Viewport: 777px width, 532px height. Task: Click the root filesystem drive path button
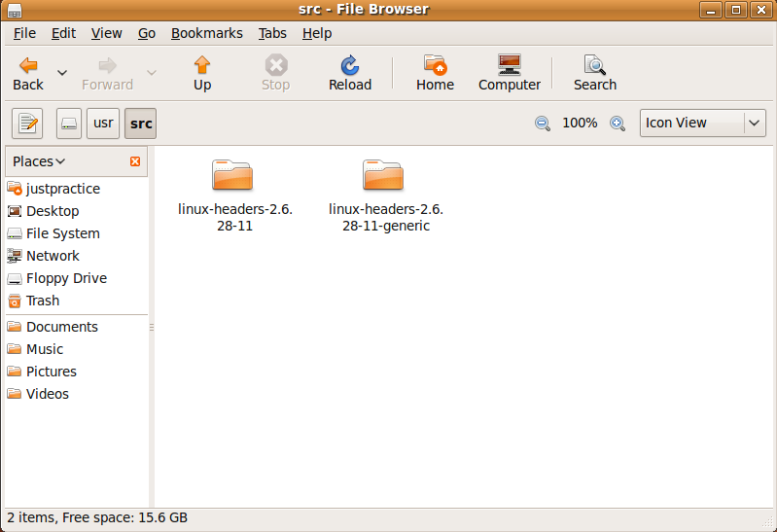[x=69, y=124]
